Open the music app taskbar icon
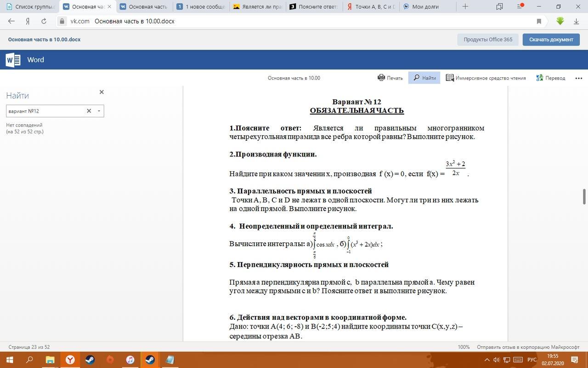The height and width of the screenshot is (368, 588). click(130, 360)
